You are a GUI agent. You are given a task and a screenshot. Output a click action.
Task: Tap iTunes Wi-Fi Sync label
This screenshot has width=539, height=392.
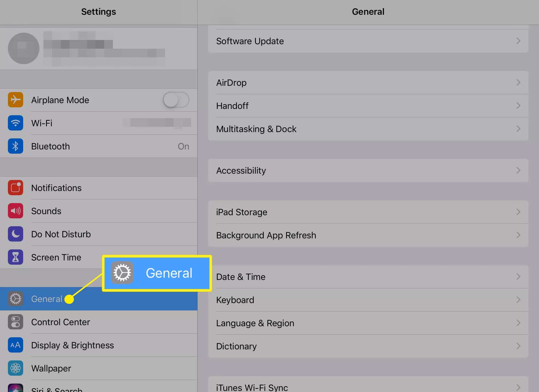(x=252, y=388)
